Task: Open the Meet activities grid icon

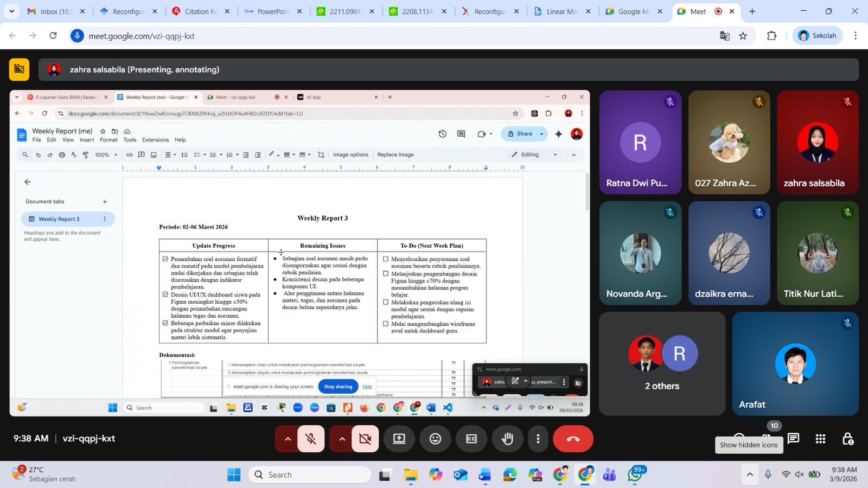Action: 820,439
